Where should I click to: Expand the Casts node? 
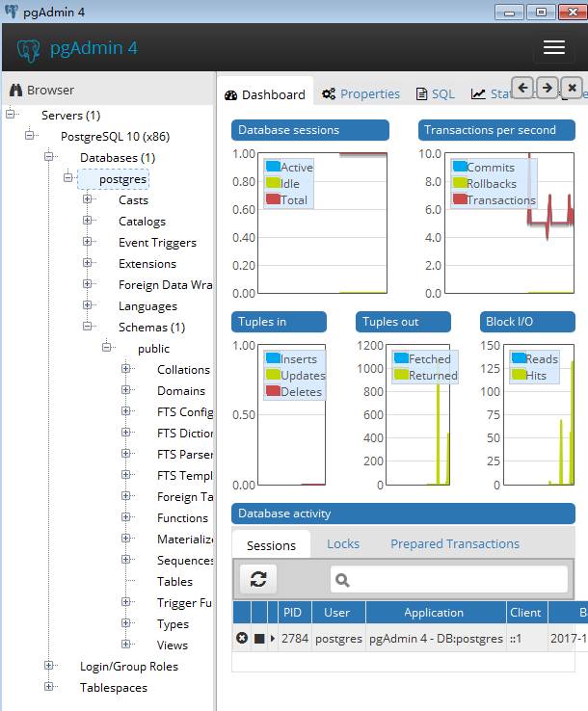(87, 198)
